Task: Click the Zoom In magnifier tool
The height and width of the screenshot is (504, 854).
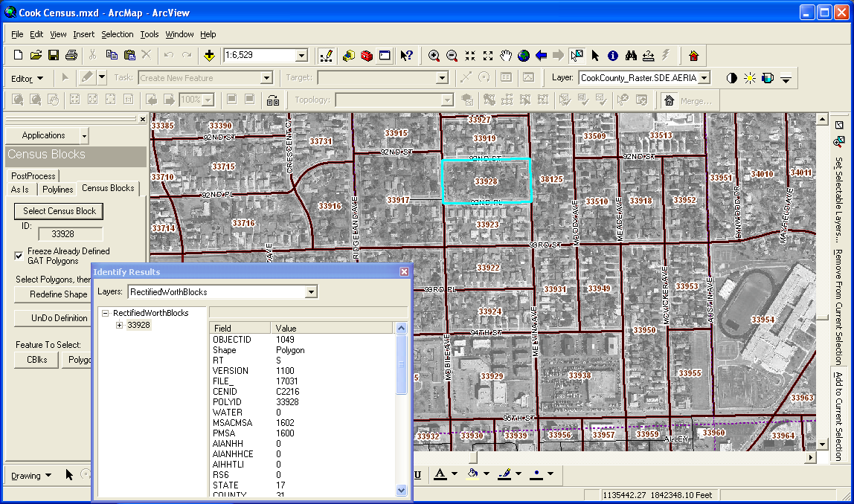Action: pos(434,56)
